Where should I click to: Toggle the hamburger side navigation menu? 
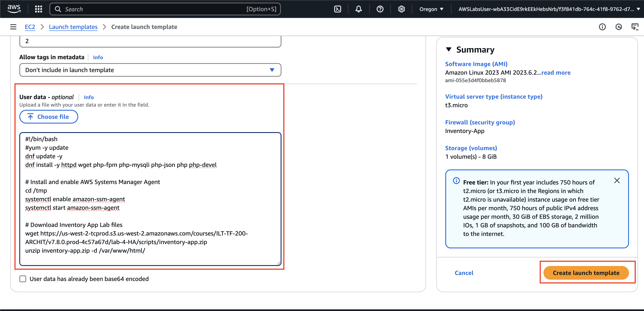click(13, 27)
